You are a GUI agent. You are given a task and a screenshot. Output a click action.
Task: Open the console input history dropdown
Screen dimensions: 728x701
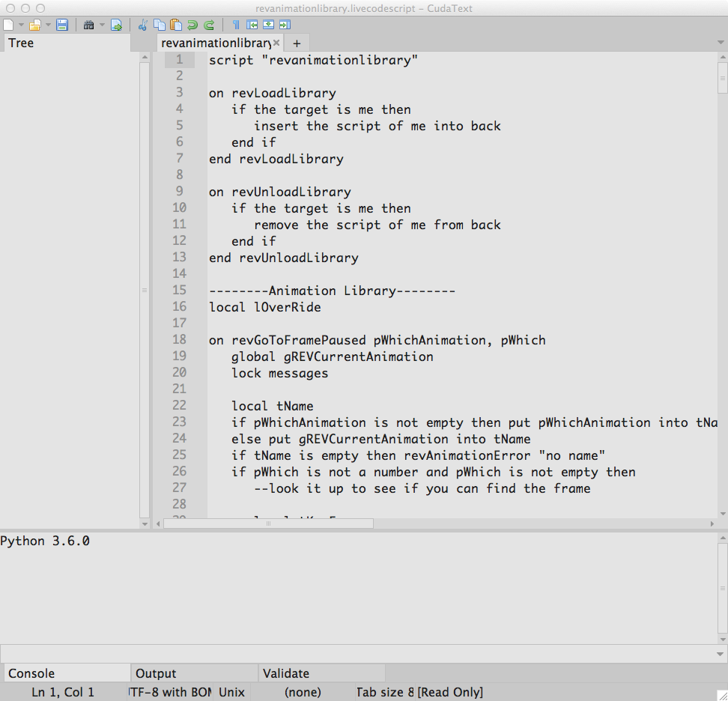click(721, 654)
